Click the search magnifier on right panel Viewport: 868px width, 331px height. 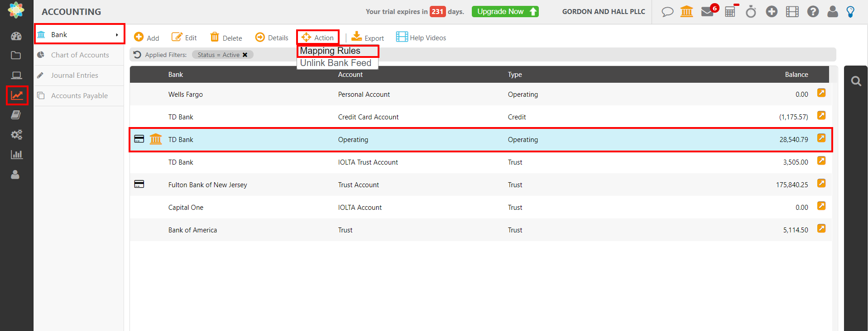pyautogui.click(x=856, y=81)
